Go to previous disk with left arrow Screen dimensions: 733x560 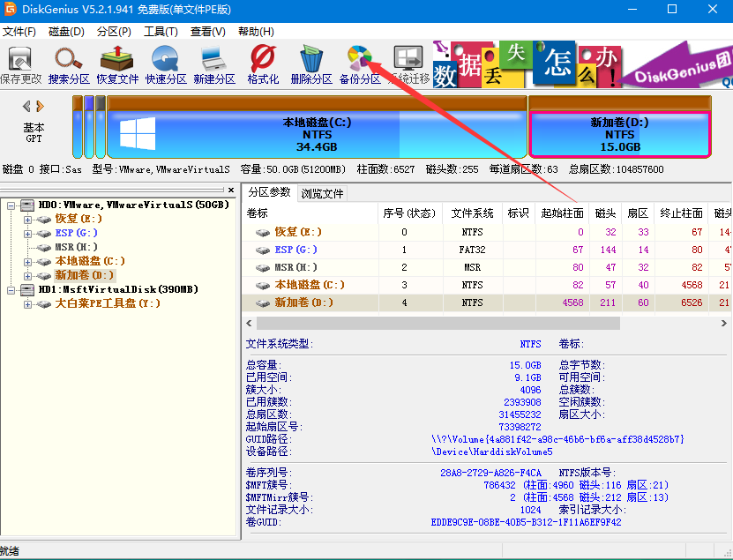pyautogui.click(x=26, y=107)
